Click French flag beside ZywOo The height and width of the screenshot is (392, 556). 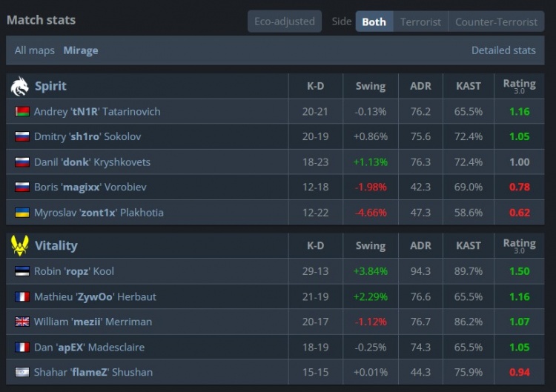[22, 296]
